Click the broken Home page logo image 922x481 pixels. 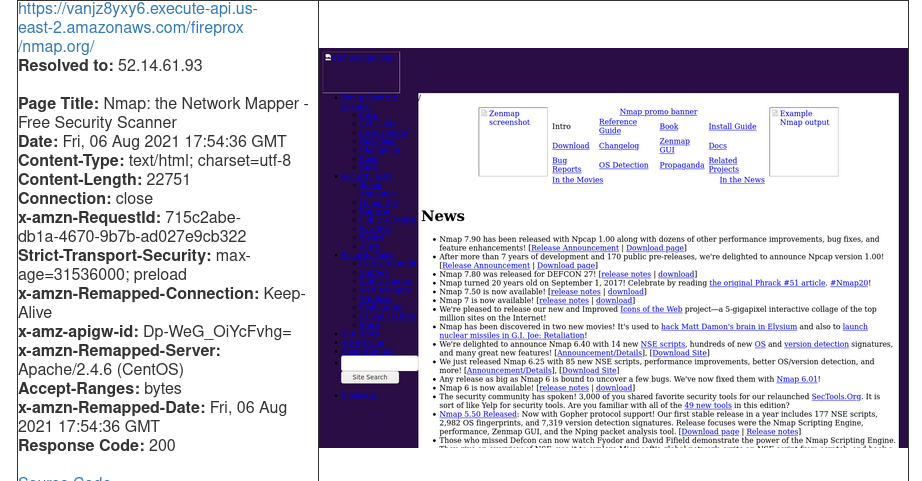pos(361,72)
